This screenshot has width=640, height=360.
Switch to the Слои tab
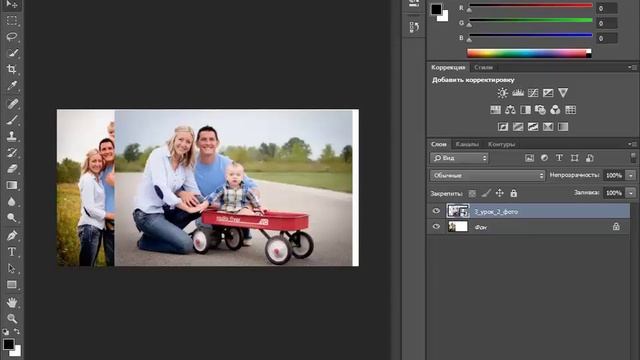(x=439, y=144)
